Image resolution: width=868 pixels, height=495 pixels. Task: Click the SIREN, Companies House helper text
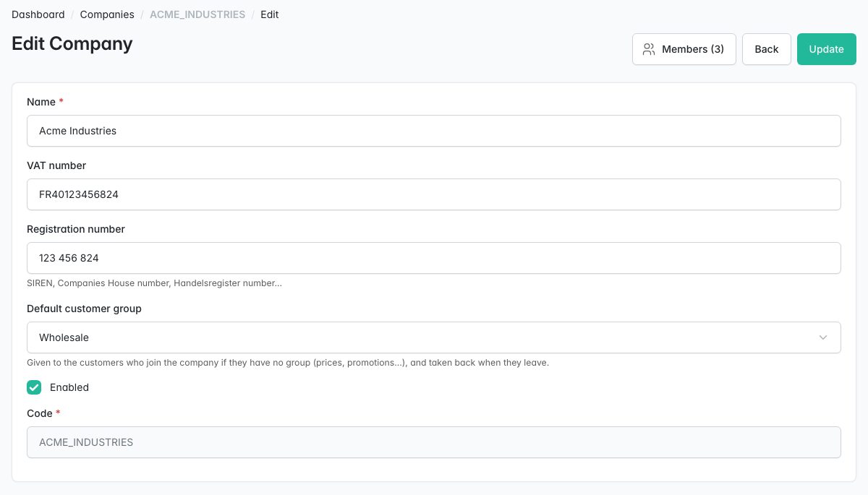pyautogui.click(x=154, y=283)
